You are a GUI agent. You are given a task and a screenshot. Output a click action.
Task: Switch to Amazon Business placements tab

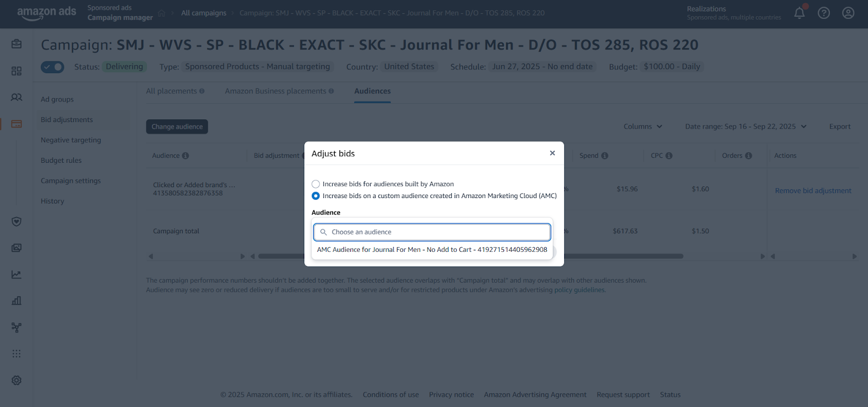point(276,91)
